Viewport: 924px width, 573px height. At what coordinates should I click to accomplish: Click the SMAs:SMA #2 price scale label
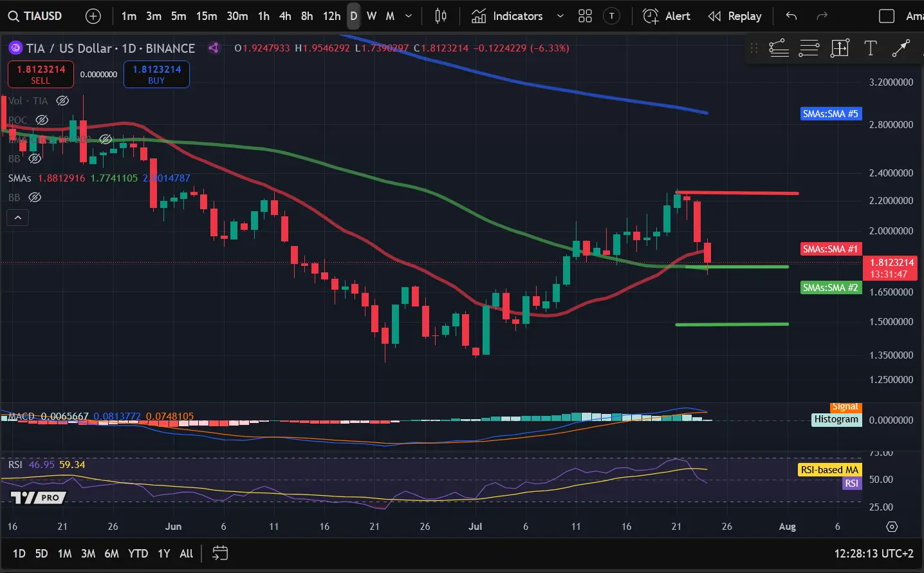point(831,288)
